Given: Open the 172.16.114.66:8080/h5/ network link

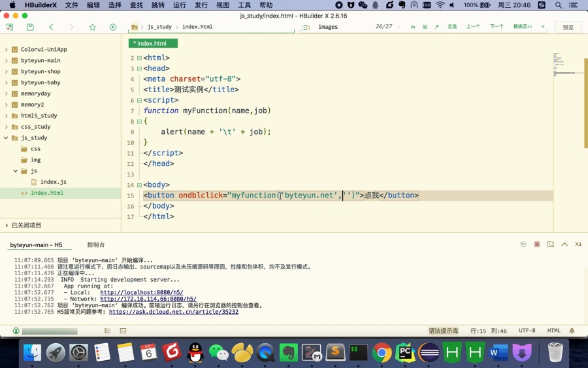Looking at the screenshot, I should coord(148,299).
